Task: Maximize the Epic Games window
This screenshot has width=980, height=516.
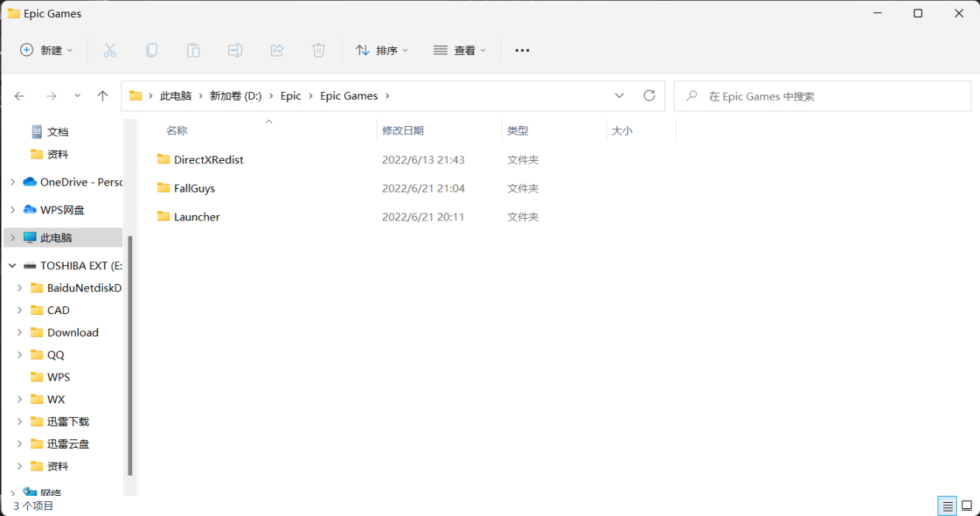Action: [x=918, y=13]
